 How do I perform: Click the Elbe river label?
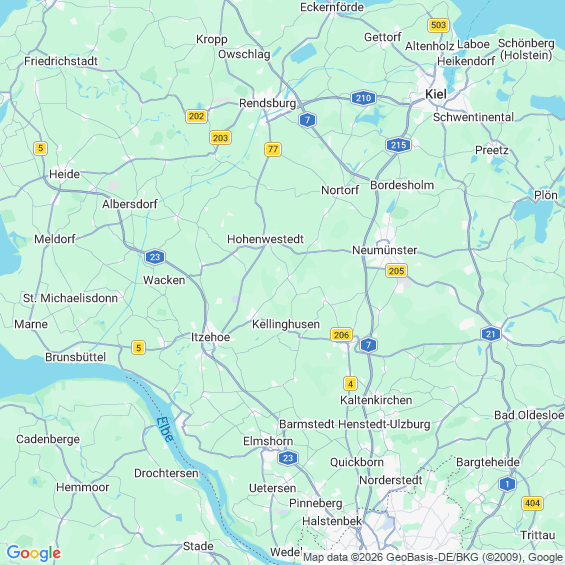165,429
